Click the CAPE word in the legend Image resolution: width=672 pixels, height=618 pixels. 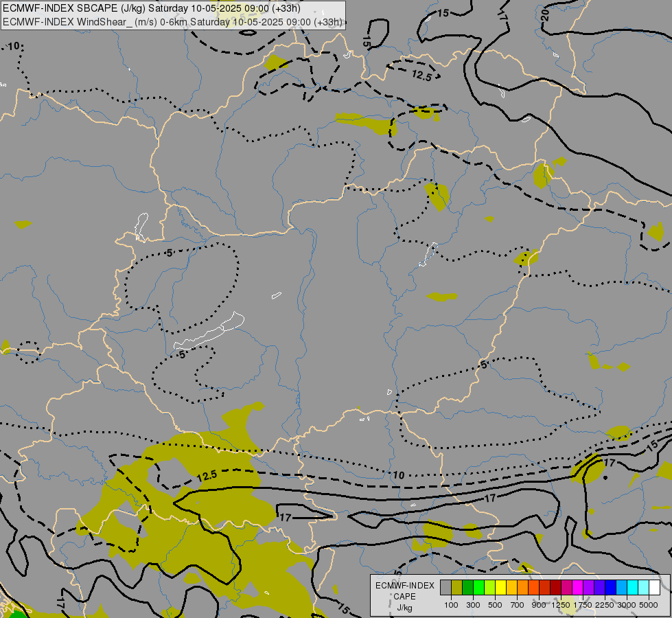(x=404, y=597)
